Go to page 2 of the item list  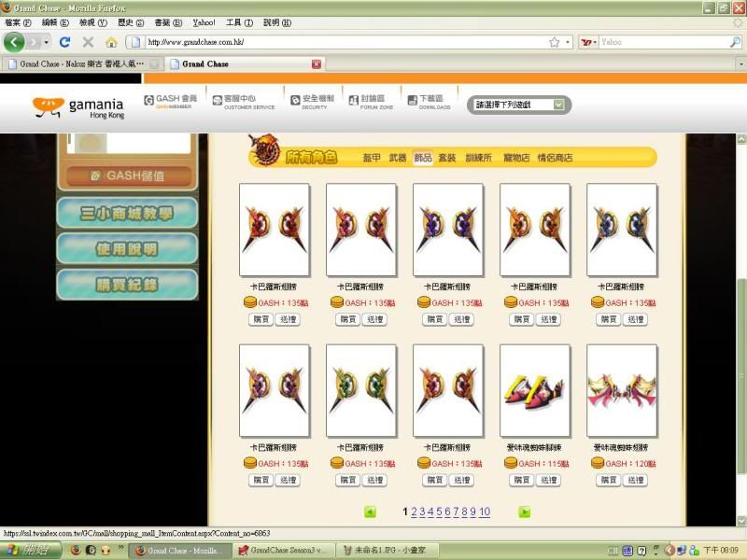coord(414,511)
